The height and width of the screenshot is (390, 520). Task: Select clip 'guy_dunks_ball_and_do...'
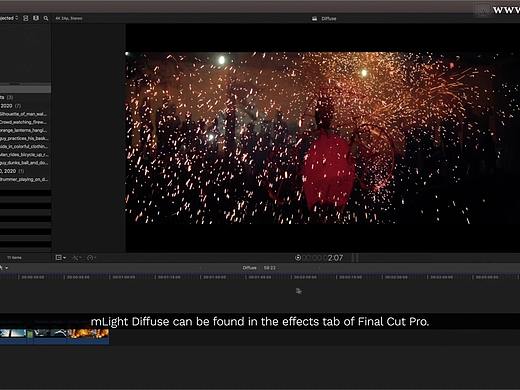pos(24,163)
